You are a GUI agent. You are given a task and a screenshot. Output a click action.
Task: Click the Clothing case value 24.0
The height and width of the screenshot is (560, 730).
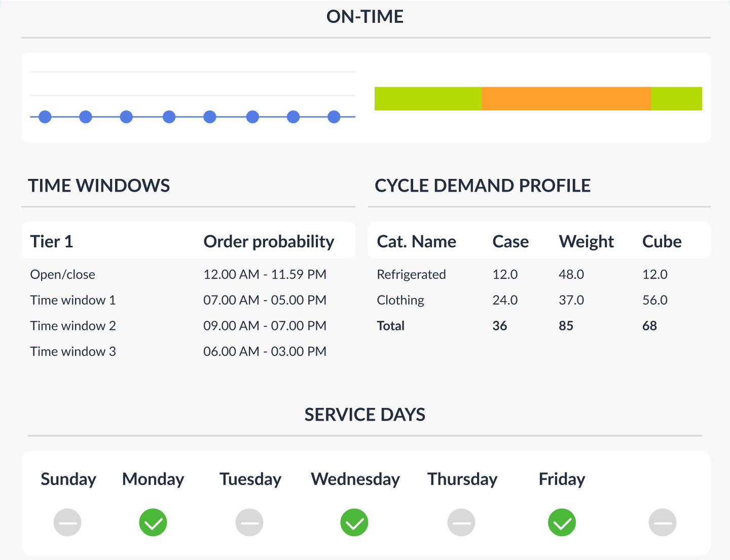coord(505,300)
